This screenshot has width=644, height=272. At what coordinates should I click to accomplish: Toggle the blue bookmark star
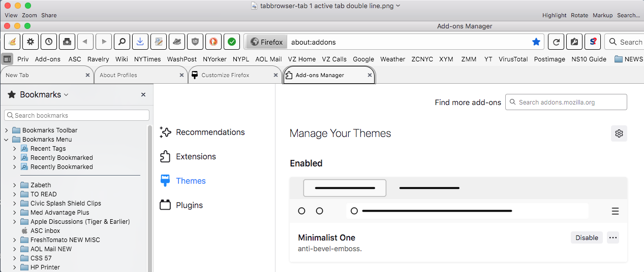[536, 42]
